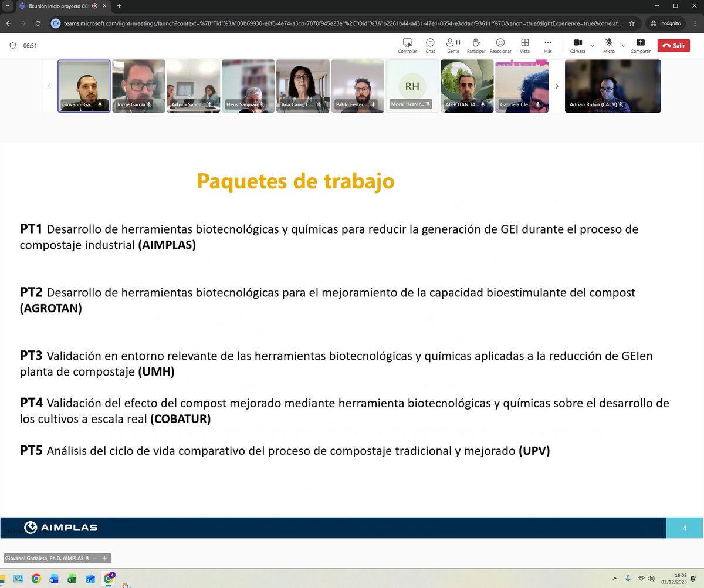
Task: Select Pablo Ferrer's video tile
Action: click(357, 86)
